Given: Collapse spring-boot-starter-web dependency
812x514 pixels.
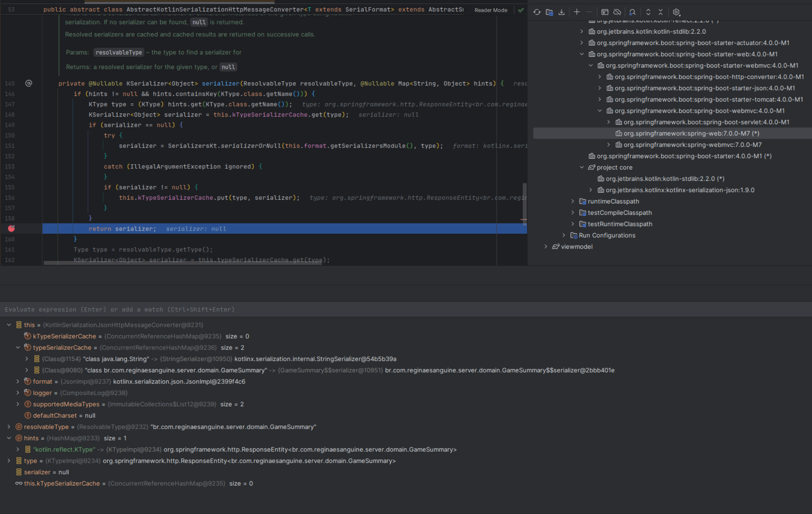Looking at the screenshot, I should coord(582,54).
